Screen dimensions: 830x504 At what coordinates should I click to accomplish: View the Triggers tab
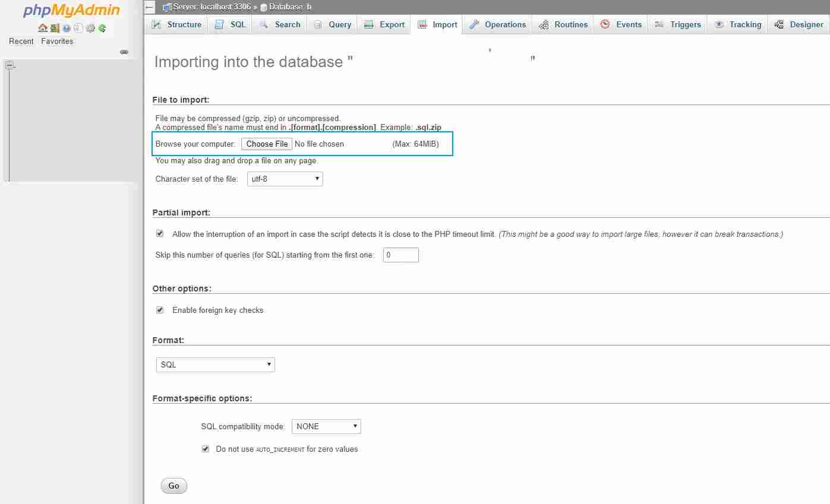pyautogui.click(x=678, y=24)
